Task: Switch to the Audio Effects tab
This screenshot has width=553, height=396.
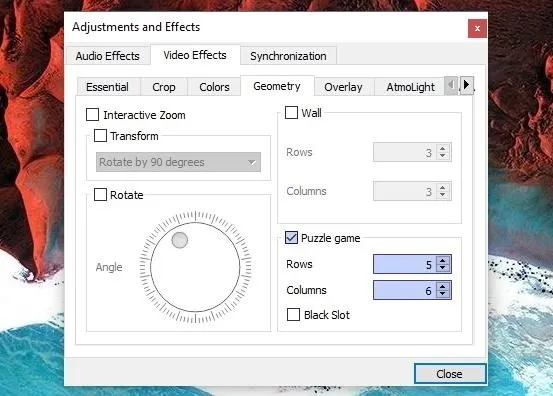Action: coord(108,56)
